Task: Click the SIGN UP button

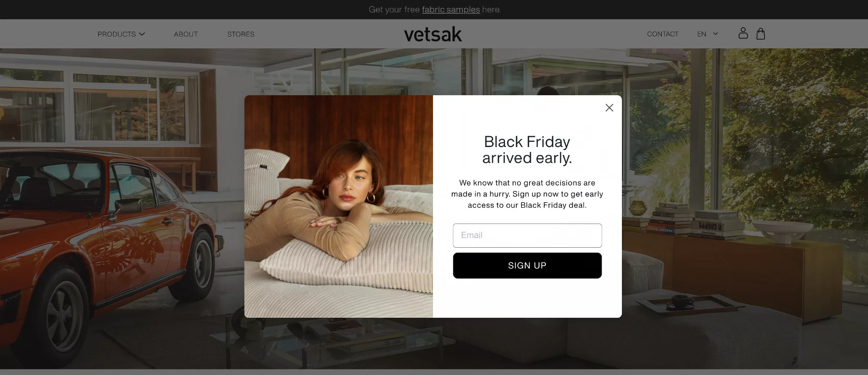Action: (x=527, y=265)
